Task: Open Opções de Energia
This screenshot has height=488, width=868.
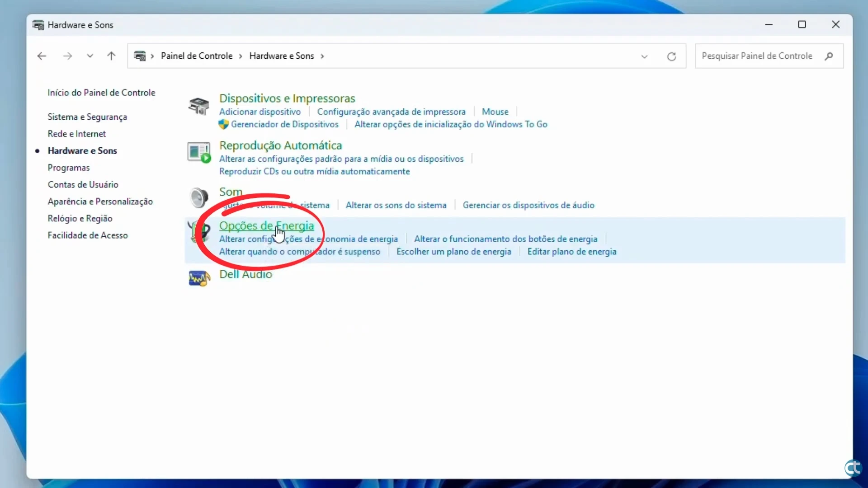Action: [267, 225]
